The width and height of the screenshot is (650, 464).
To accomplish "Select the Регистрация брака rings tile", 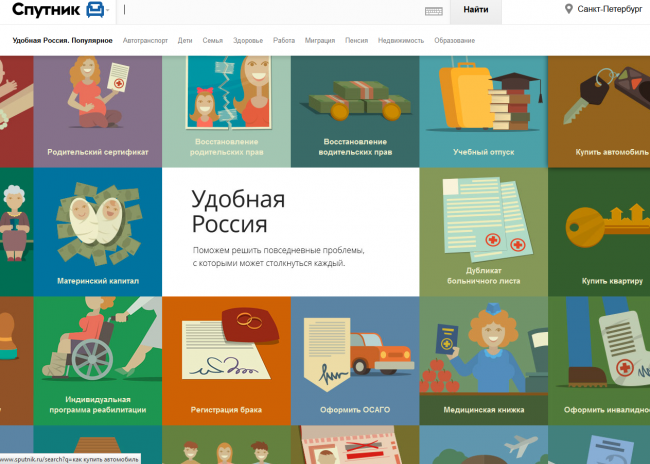I will click(226, 361).
